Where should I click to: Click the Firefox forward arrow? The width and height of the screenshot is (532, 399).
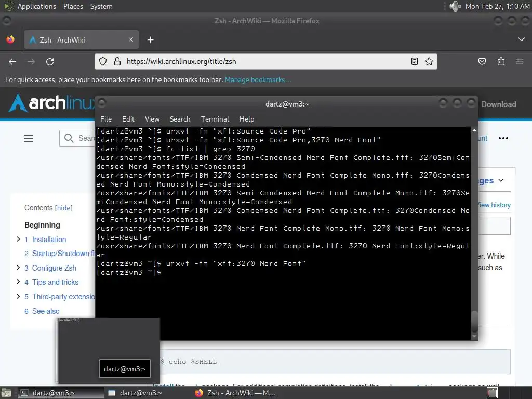tap(31, 62)
